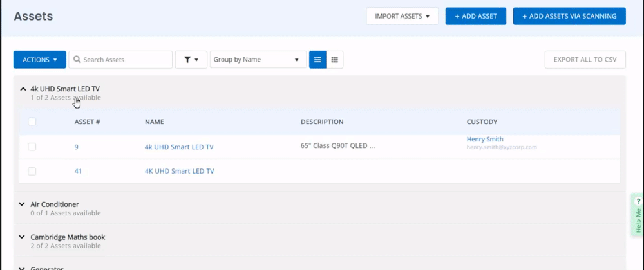Toggle the select-all checkbox in table header
Screen dimensions: 644x270
[32, 122]
